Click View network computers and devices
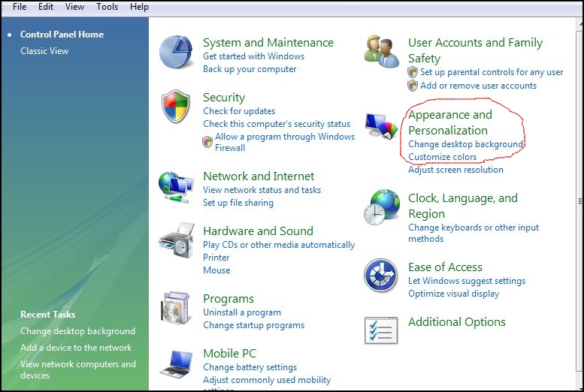This screenshot has width=584, height=392. 78,369
